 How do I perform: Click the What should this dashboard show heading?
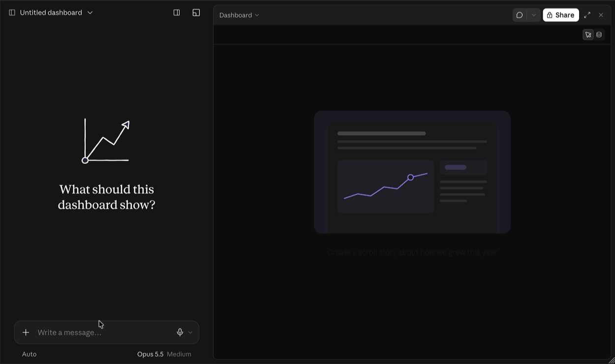107,197
